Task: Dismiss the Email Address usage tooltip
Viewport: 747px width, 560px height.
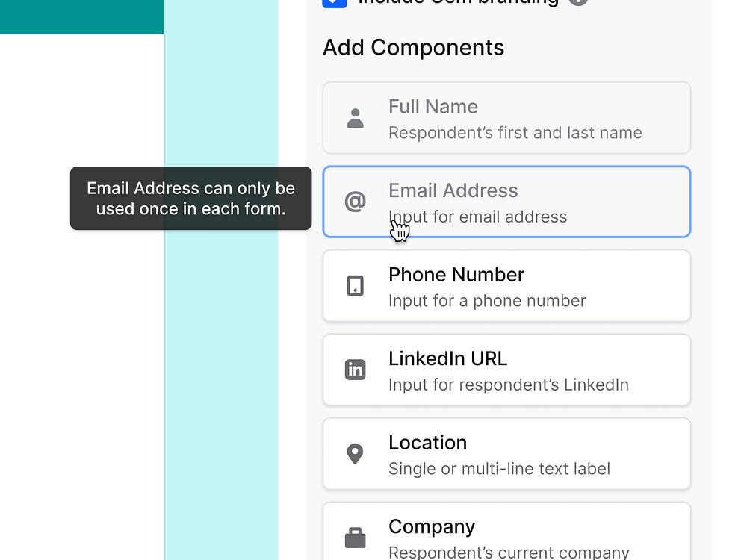Action: 190,198
